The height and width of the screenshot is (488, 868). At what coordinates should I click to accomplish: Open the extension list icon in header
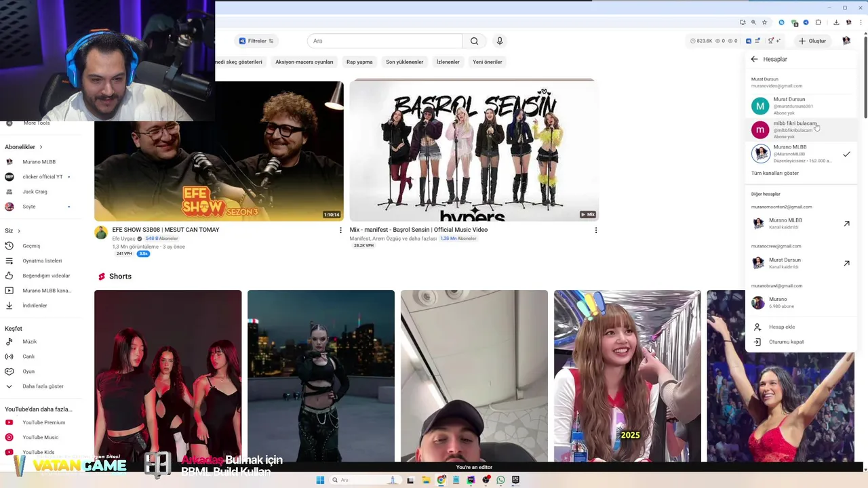[x=757, y=41]
